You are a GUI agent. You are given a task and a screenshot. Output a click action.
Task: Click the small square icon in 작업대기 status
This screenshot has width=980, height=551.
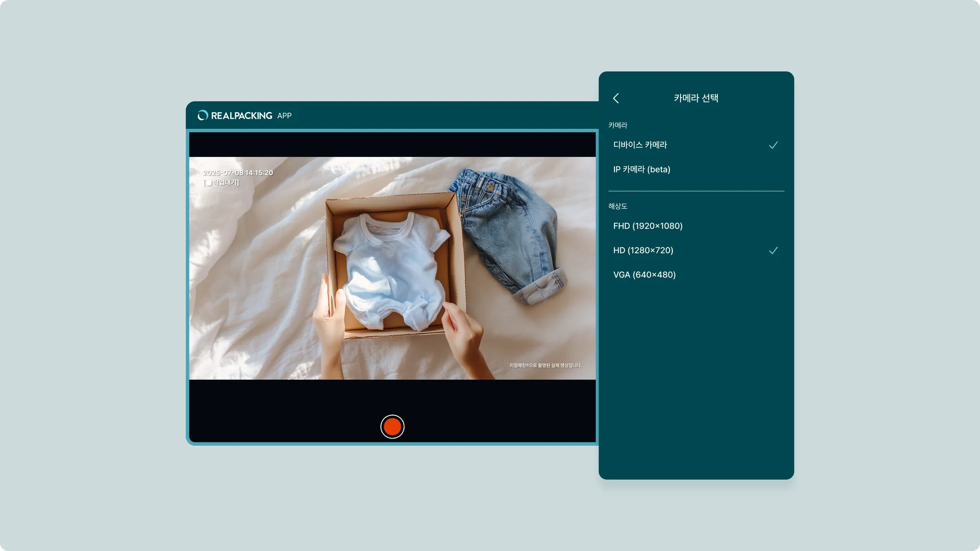pyautogui.click(x=209, y=183)
